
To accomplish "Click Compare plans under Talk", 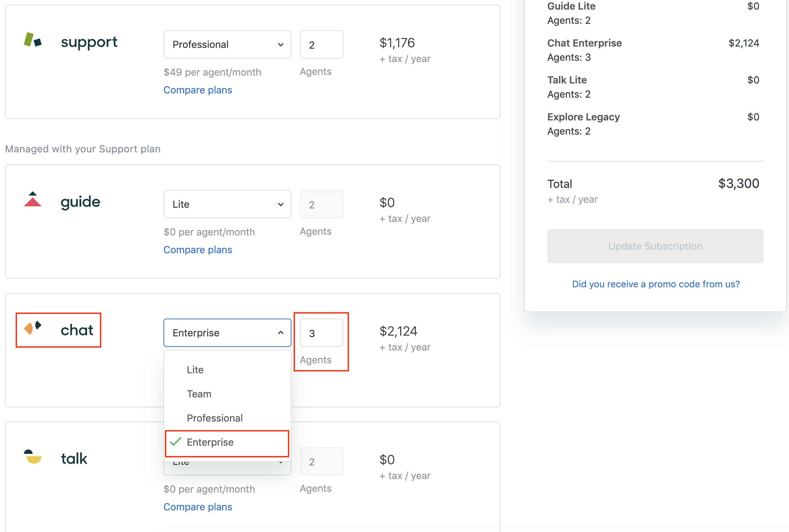I will tap(198, 507).
